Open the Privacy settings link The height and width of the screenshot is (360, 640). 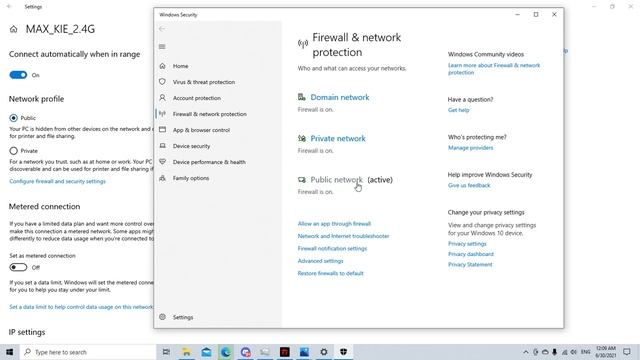(467, 244)
